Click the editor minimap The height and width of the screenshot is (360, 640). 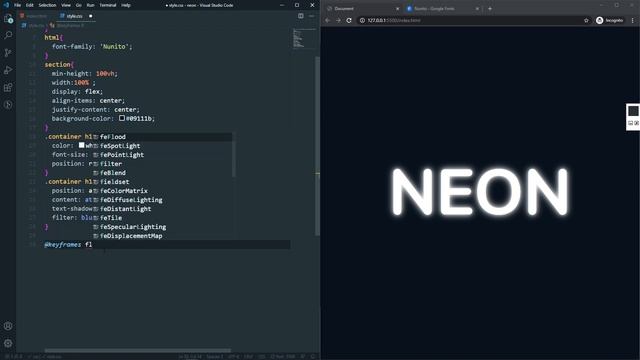coord(304,39)
